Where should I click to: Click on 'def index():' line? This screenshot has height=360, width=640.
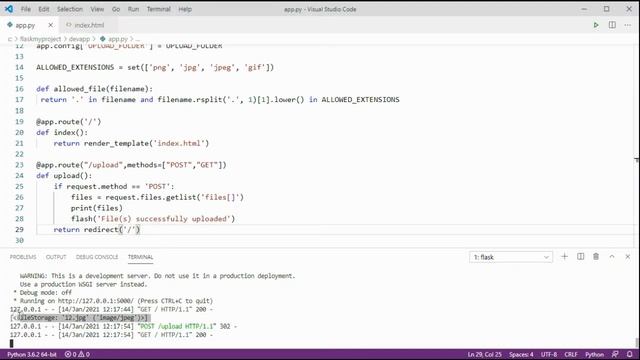coord(62,132)
